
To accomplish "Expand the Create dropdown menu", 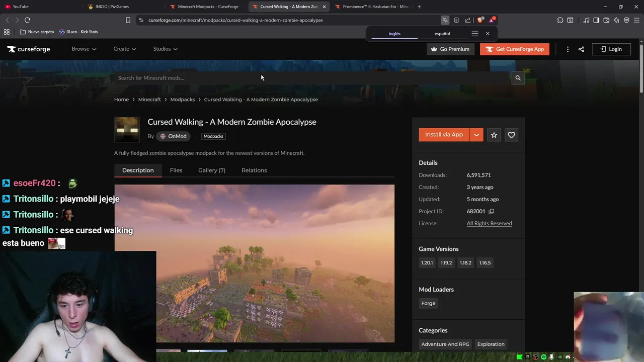I will point(124,49).
